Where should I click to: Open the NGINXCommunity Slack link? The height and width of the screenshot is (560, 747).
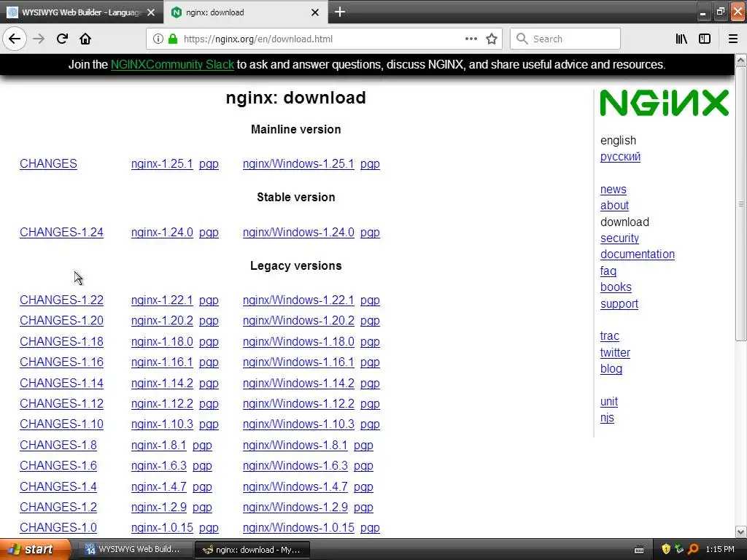pos(172,65)
